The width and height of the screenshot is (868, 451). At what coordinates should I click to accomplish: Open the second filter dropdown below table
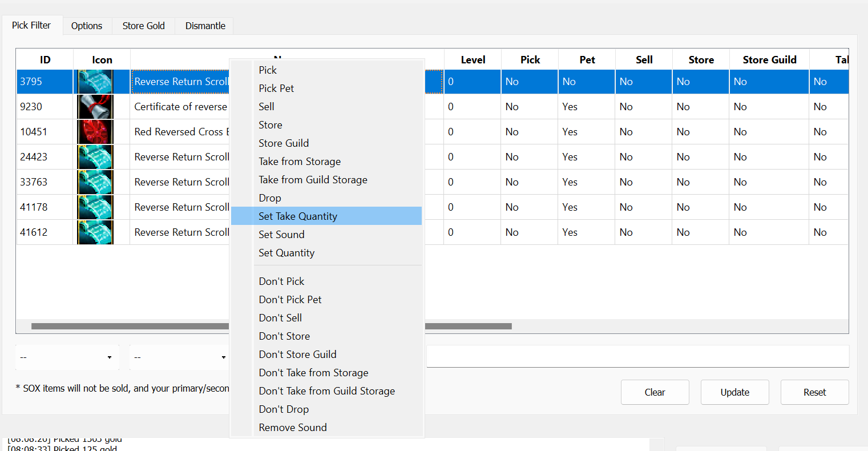point(179,357)
